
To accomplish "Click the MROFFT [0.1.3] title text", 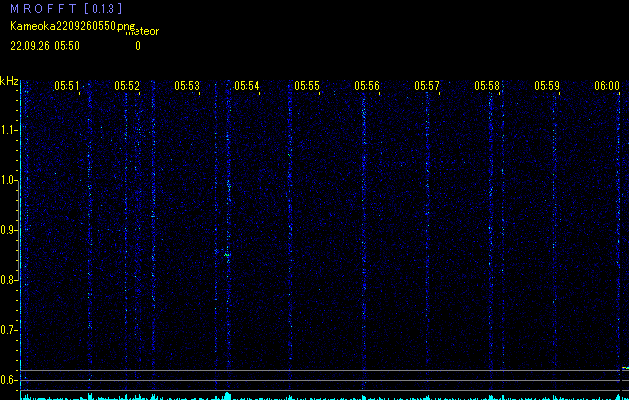I will 66,8.
